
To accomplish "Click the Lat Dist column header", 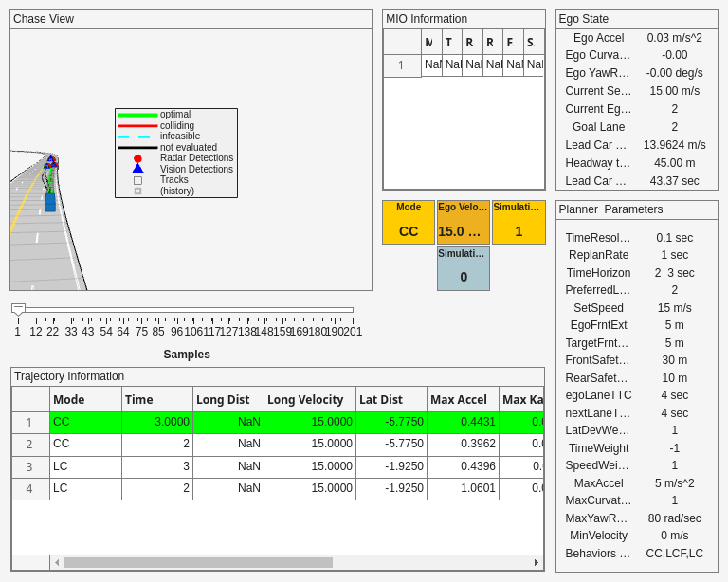I will 391,400.
